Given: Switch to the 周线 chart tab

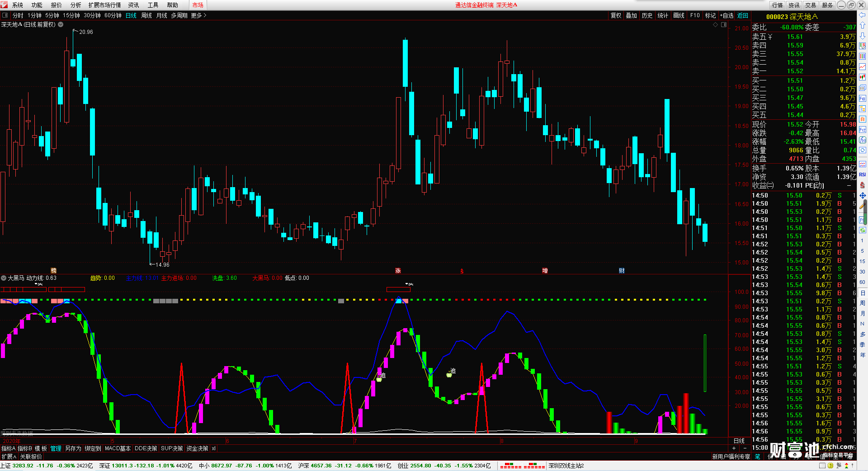Looking at the screenshot, I should [x=146, y=15].
